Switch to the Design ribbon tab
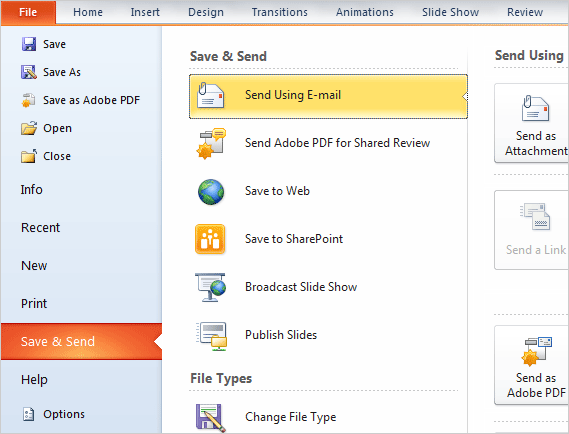569x434 pixels. click(206, 12)
